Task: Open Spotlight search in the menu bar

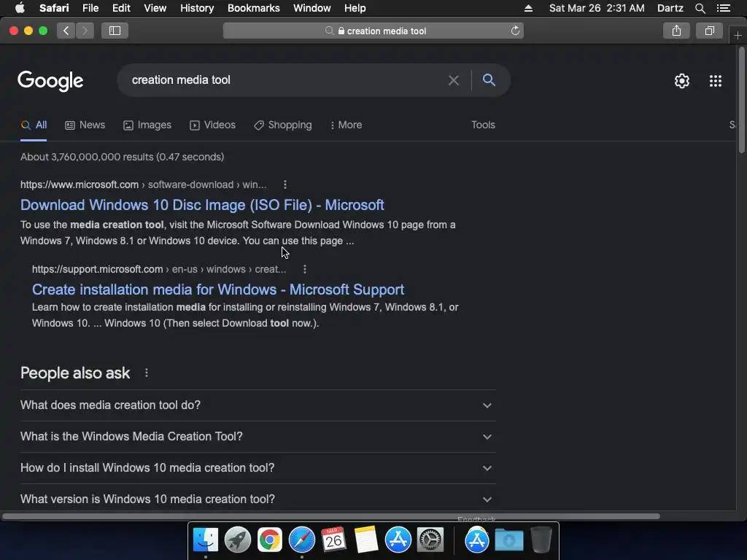Action: tap(700, 8)
